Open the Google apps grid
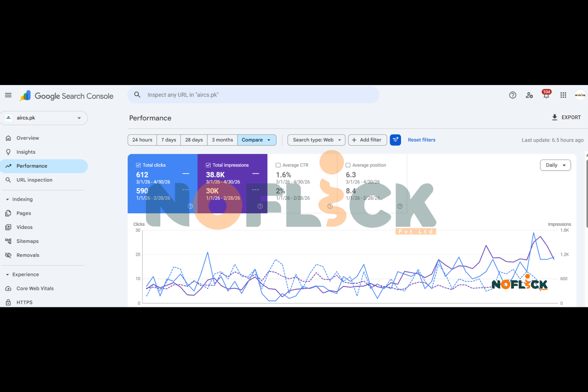Image resolution: width=588 pixels, height=392 pixels. coord(563,95)
